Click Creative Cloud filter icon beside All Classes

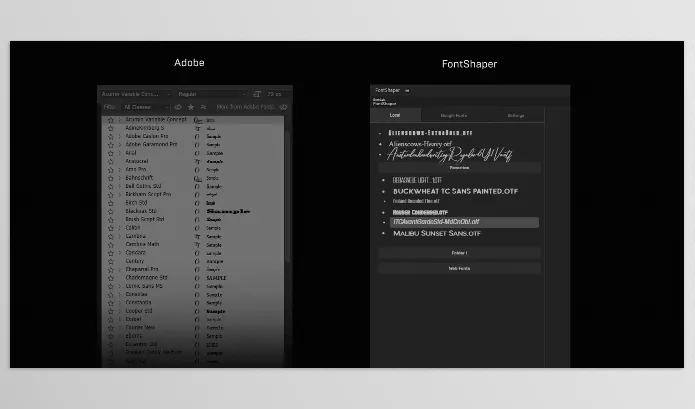coord(178,107)
